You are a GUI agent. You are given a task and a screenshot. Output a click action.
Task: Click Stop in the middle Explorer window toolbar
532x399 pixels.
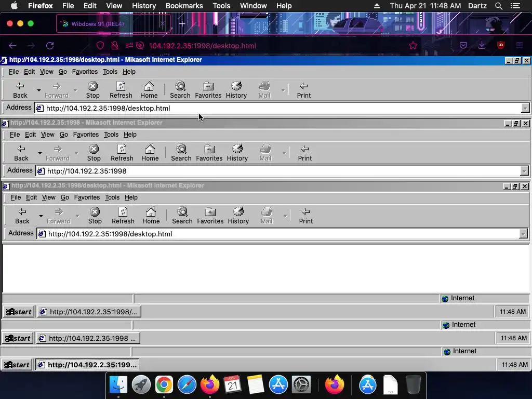[94, 153]
